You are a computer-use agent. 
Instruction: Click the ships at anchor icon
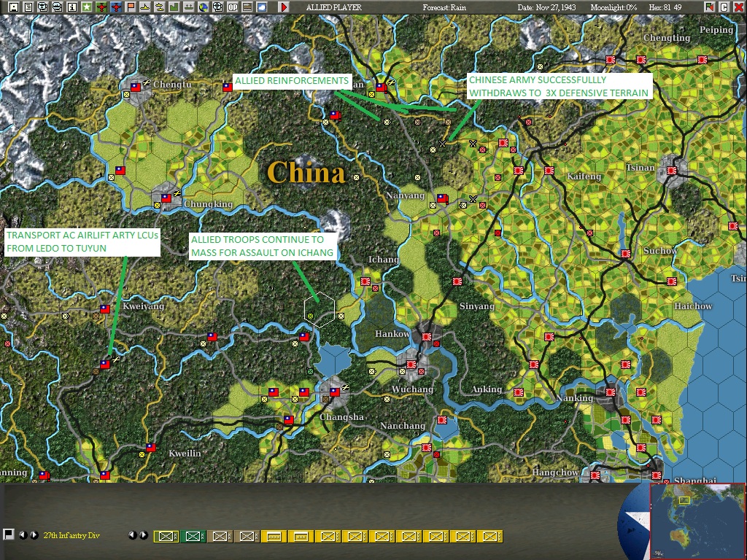coord(189,7)
